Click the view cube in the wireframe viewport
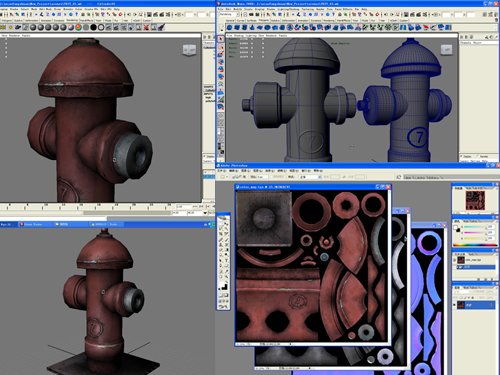The width and height of the screenshot is (500, 375). coord(446,50)
